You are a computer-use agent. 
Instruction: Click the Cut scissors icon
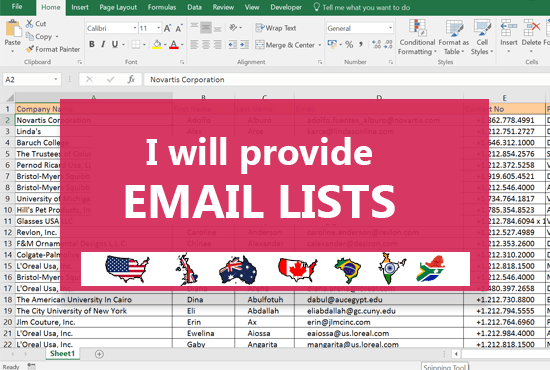click(x=29, y=23)
